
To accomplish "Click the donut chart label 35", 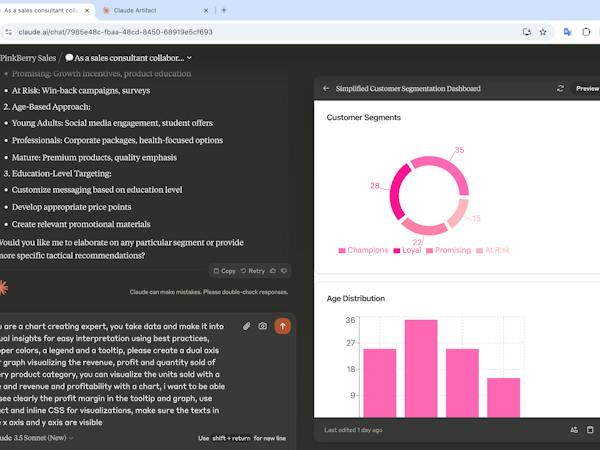I will [x=459, y=150].
